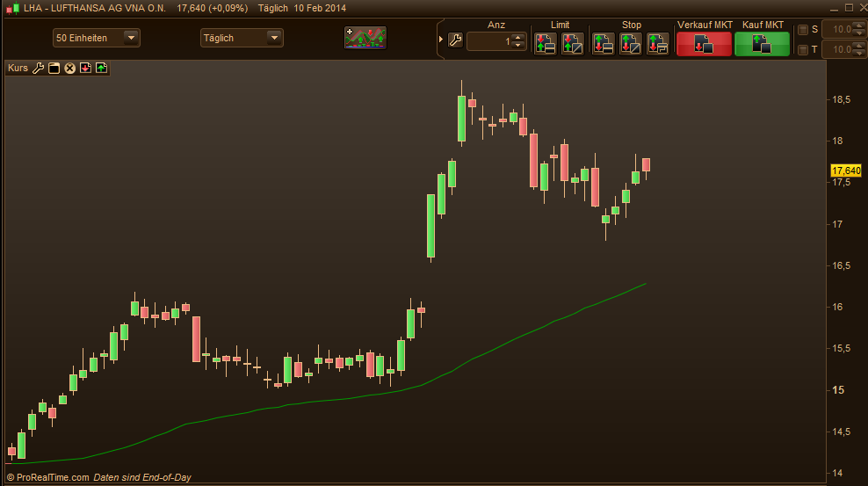This screenshot has height=486, width=868.
Task: Open trading toolbar wrench settings
Action: [455, 40]
